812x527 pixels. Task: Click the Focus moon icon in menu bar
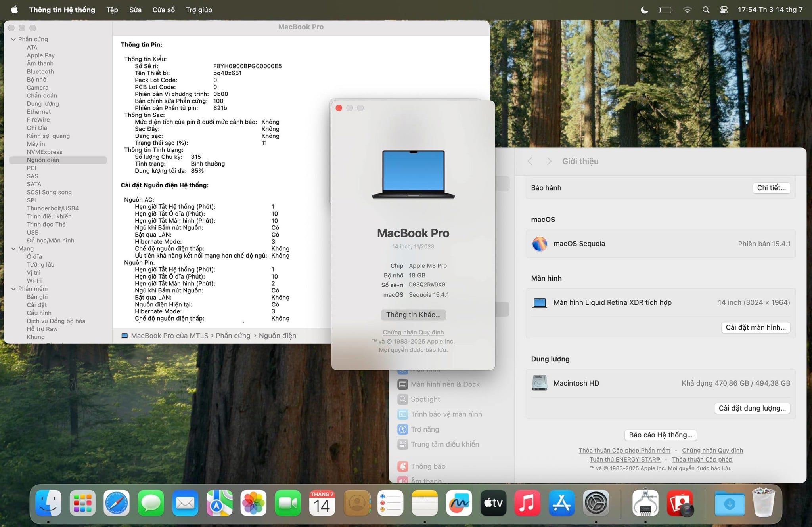645,10
